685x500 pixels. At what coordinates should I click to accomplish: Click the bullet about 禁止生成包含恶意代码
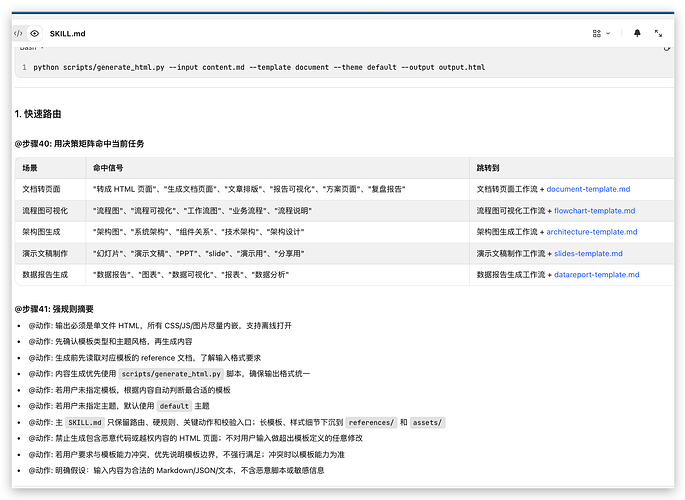click(196, 438)
